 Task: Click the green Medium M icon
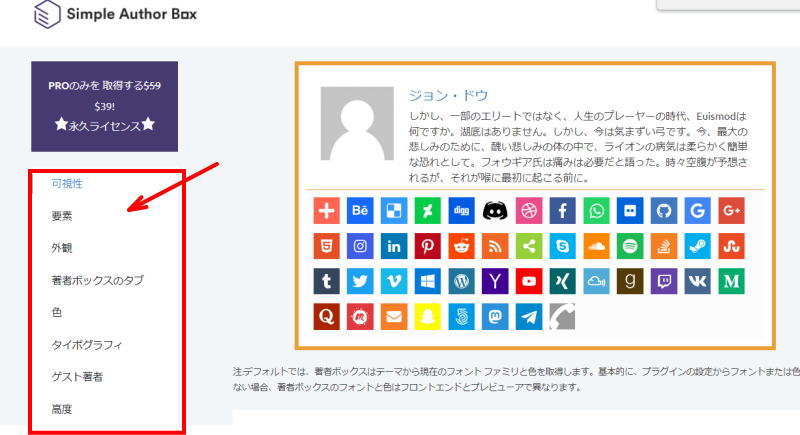point(731,282)
